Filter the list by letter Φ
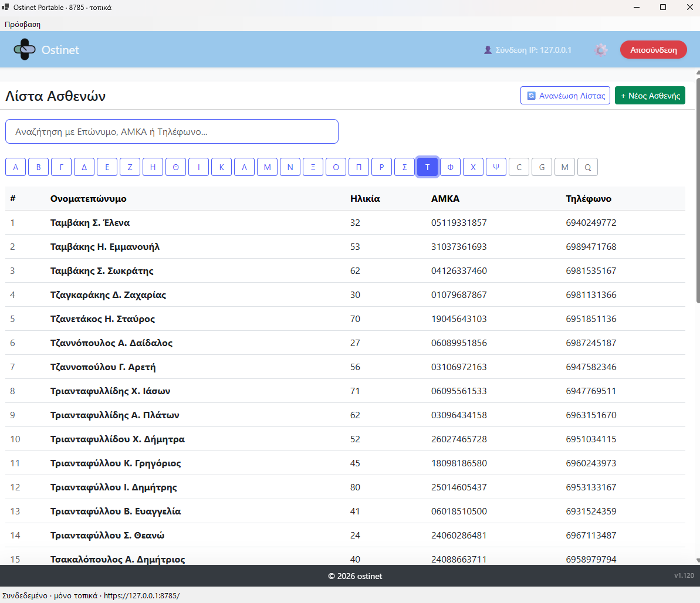Screen dimensions: 700x603 click(451, 167)
